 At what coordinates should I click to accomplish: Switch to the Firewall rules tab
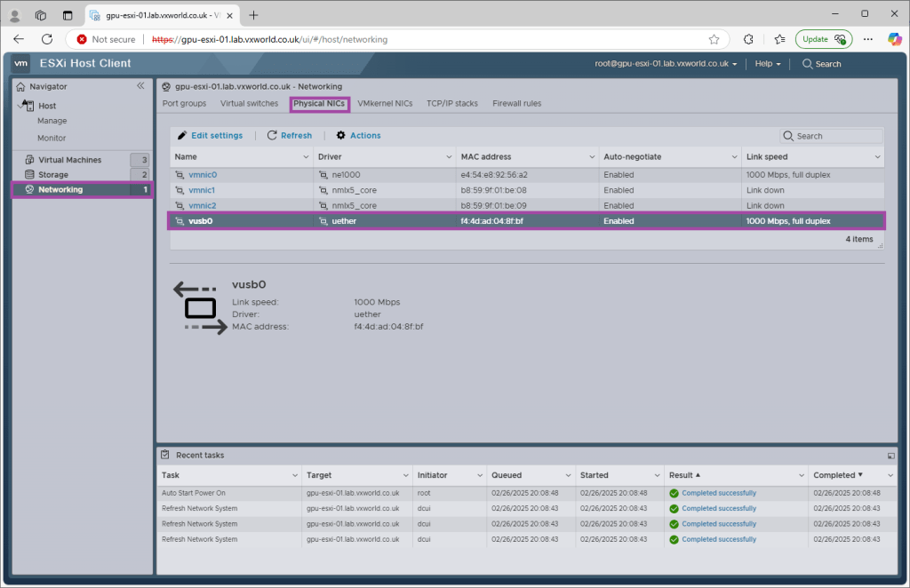(516, 104)
